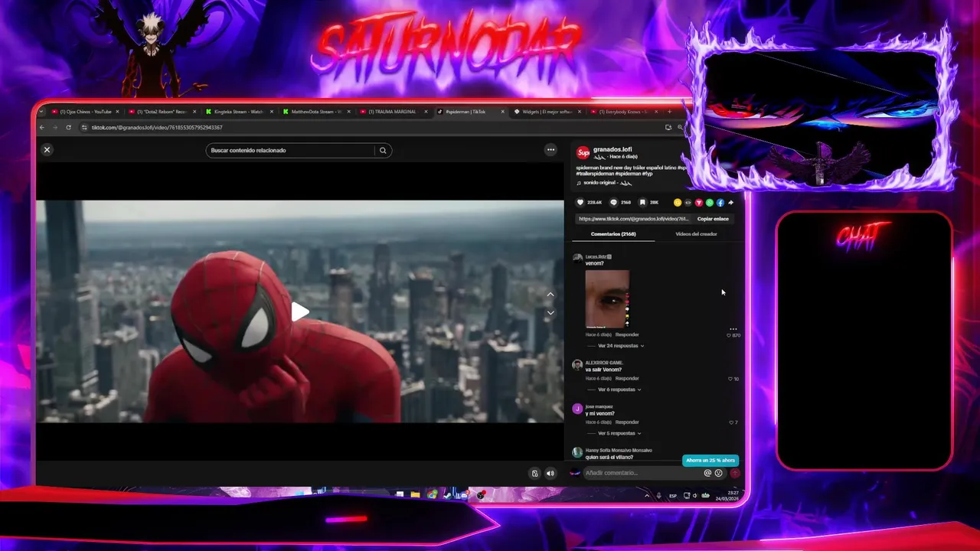Switch to 'Everybody Knows' browser tab
Image resolution: width=980 pixels, height=551 pixels.
click(x=624, y=112)
